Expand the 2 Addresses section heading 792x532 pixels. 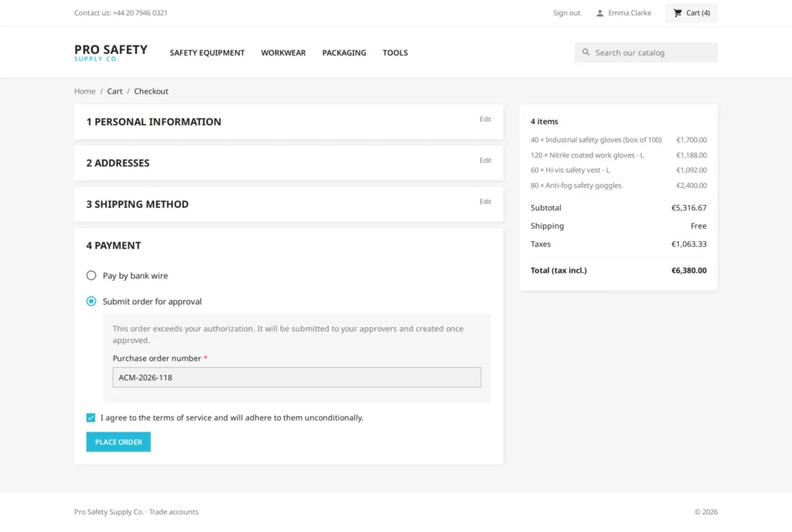[x=118, y=163]
